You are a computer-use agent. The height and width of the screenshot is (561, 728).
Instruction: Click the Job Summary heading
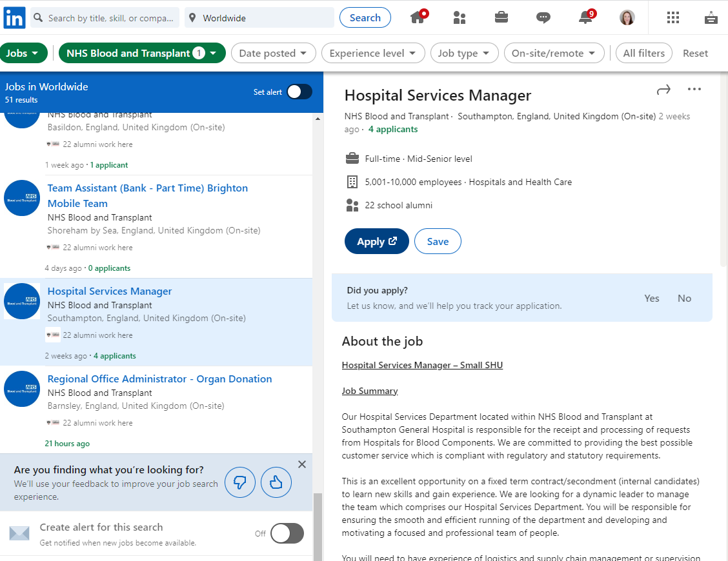click(370, 391)
